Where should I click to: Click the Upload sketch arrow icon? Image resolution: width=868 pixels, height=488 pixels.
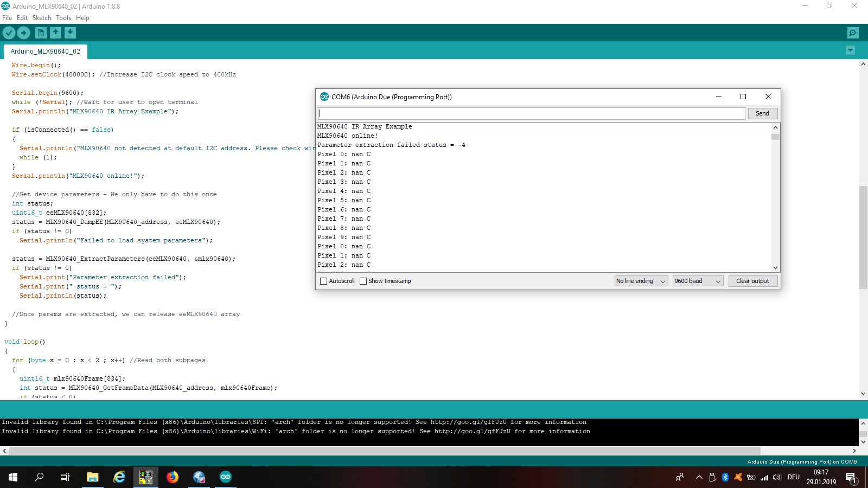click(x=24, y=33)
